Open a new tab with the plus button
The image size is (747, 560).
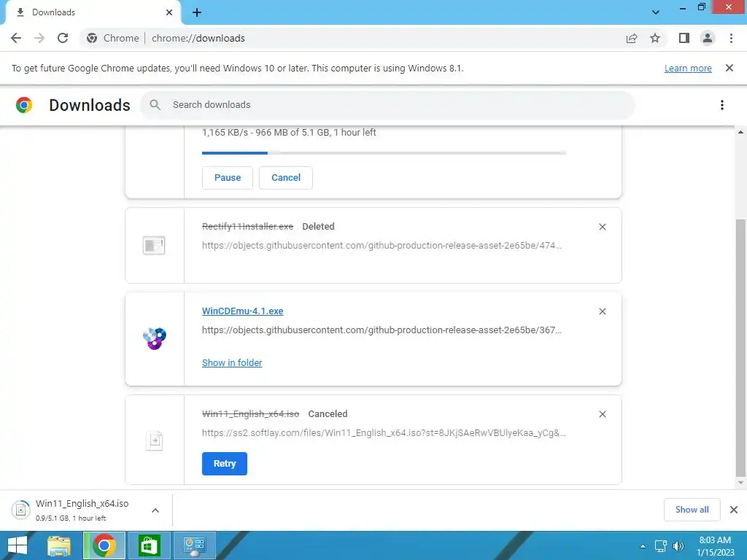pos(197,12)
